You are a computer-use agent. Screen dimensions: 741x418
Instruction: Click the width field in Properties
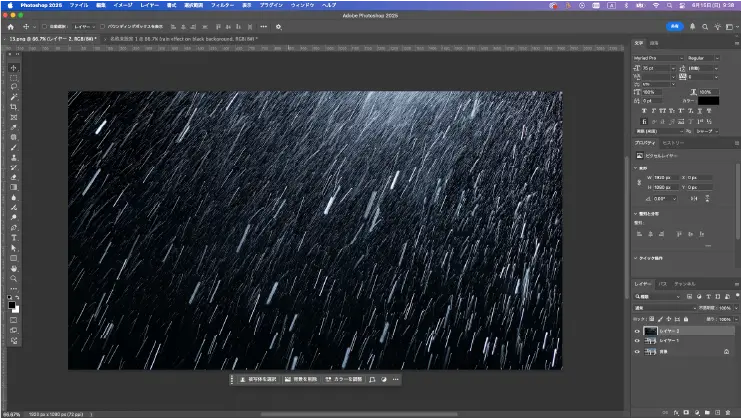tap(665, 178)
